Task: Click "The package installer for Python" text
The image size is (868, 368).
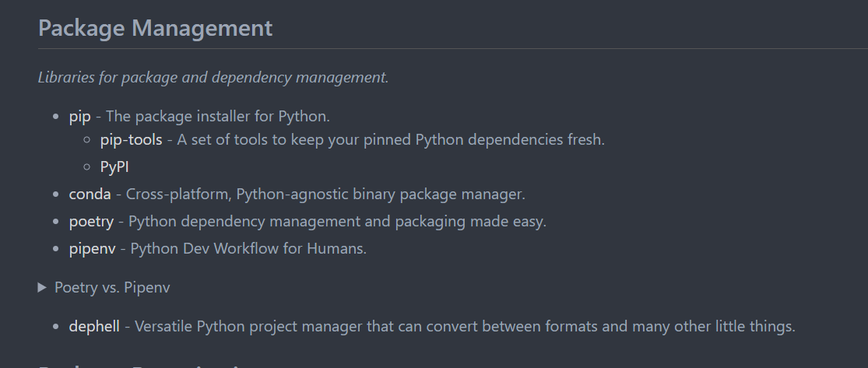Action: coord(218,117)
